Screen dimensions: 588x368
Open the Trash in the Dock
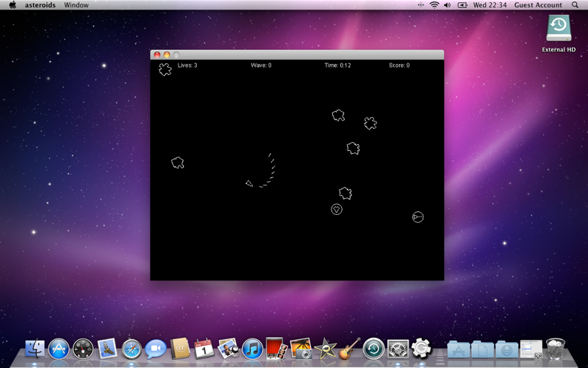[x=556, y=348]
